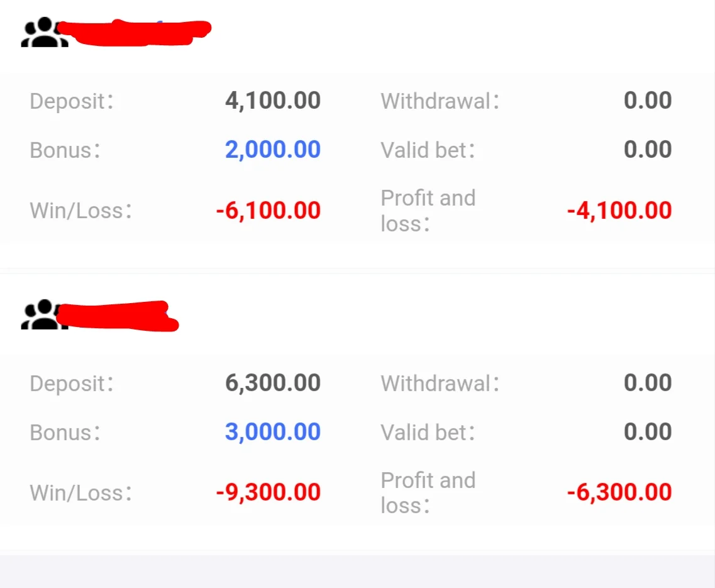Click the second card's Withdrawal 0.00 value

(x=648, y=383)
